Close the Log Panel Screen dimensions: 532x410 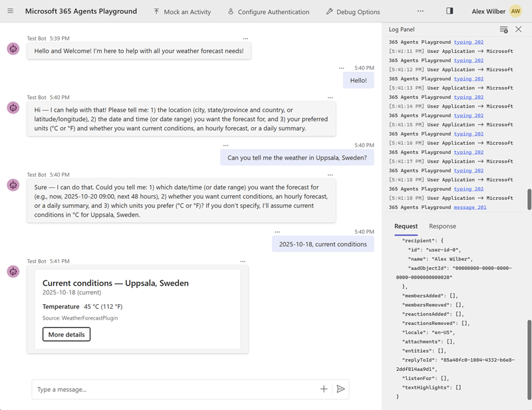coord(519,29)
